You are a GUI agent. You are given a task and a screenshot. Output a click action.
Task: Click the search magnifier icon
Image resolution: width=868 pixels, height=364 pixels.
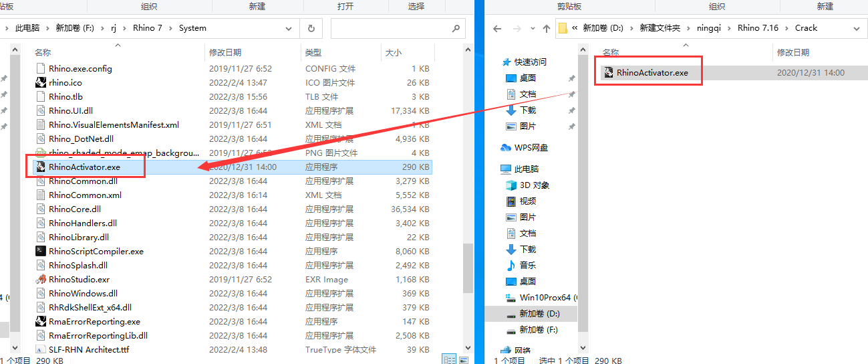(x=456, y=28)
